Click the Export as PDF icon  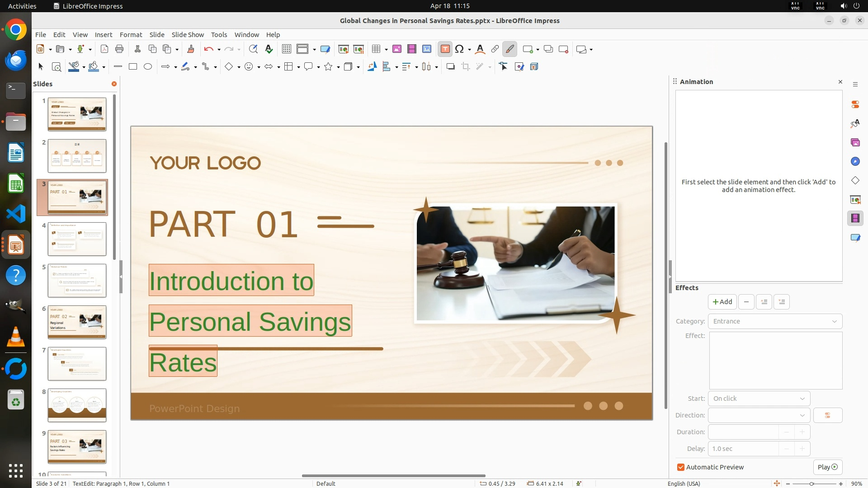(104, 49)
